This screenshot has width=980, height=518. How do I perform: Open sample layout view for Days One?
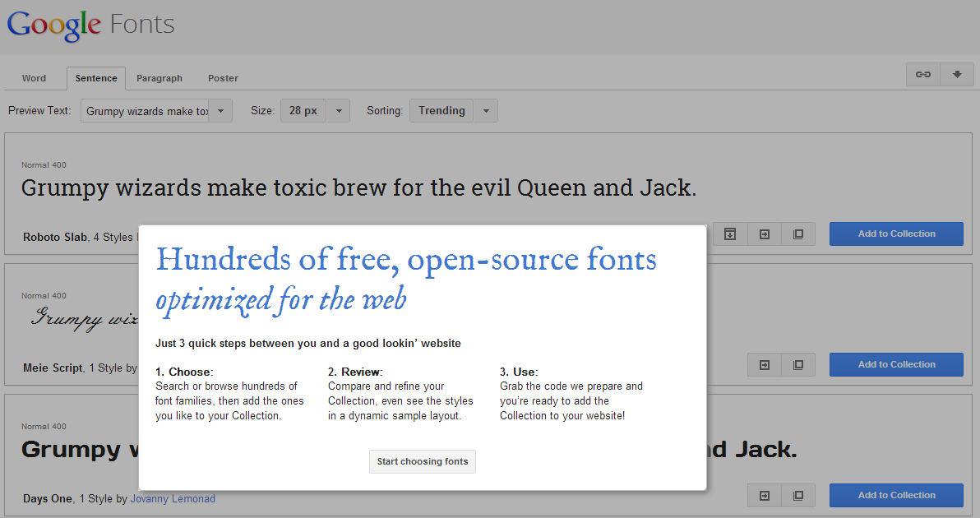tap(797, 495)
